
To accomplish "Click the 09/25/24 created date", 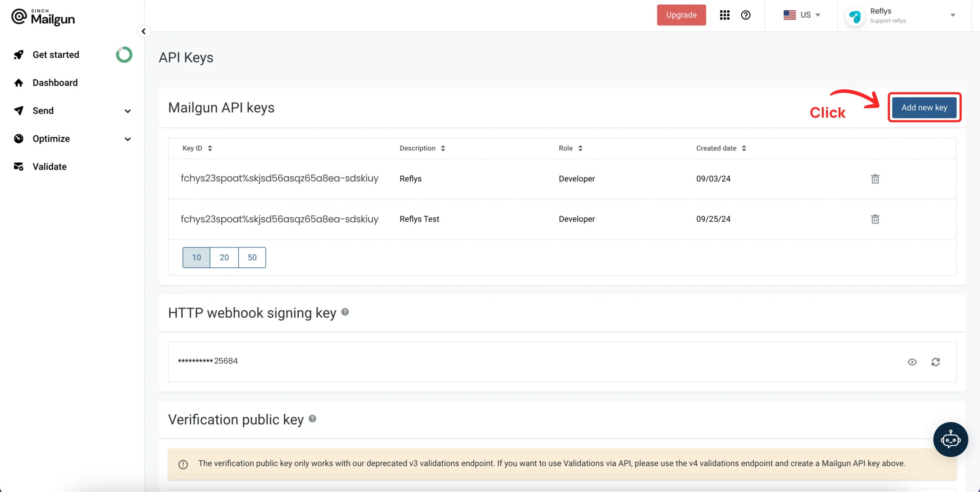I will click(713, 219).
